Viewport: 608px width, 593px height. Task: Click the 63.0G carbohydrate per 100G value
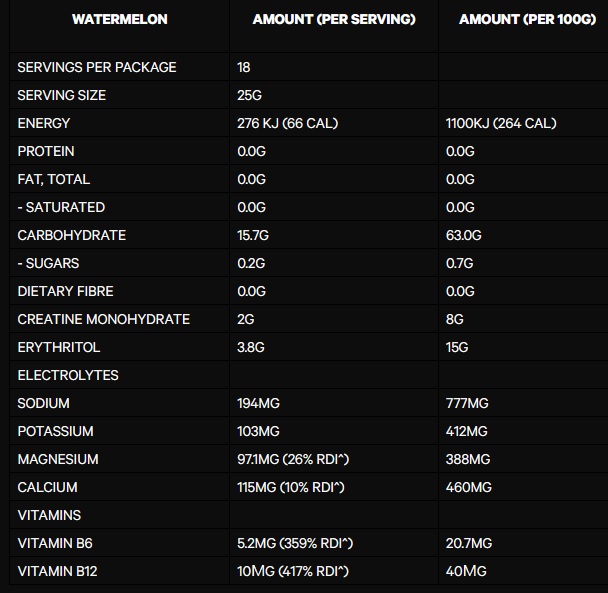click(x=463, y=235)
